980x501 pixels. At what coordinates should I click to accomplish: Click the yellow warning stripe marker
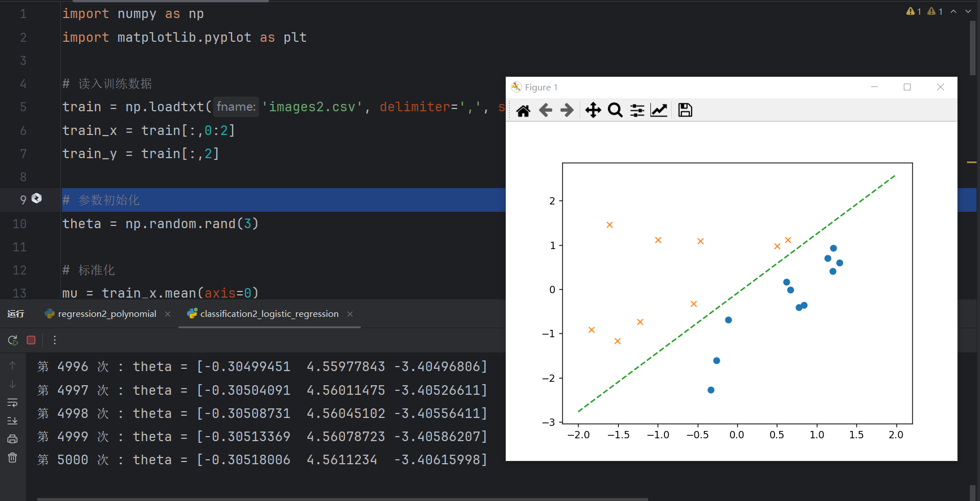(972, 163)
